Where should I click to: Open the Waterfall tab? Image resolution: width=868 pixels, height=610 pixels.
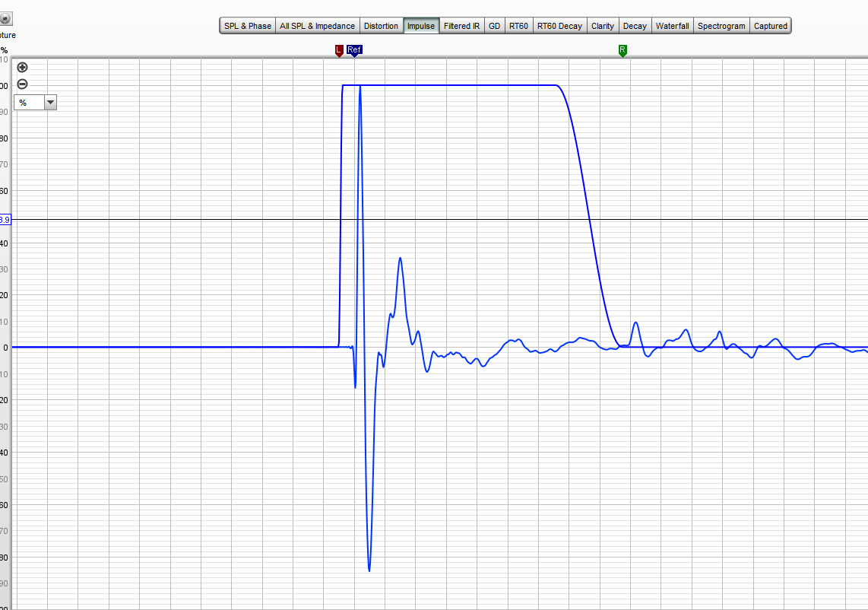click(672, 26)
